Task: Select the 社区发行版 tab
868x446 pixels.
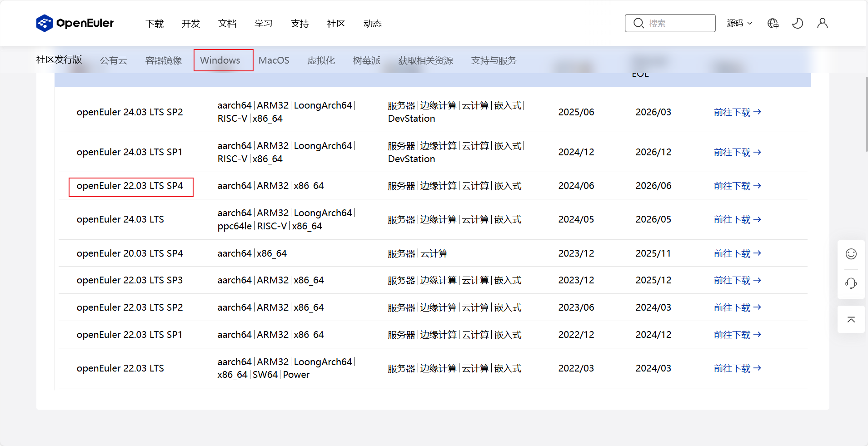Action: coord(59,59)
